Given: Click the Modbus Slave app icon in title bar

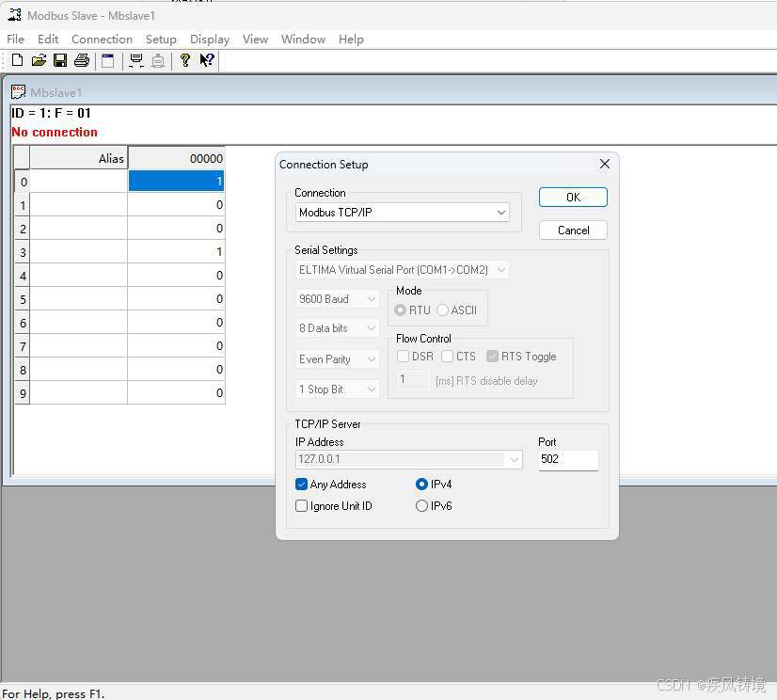Looking at the screenshot, I should point(14,15).
